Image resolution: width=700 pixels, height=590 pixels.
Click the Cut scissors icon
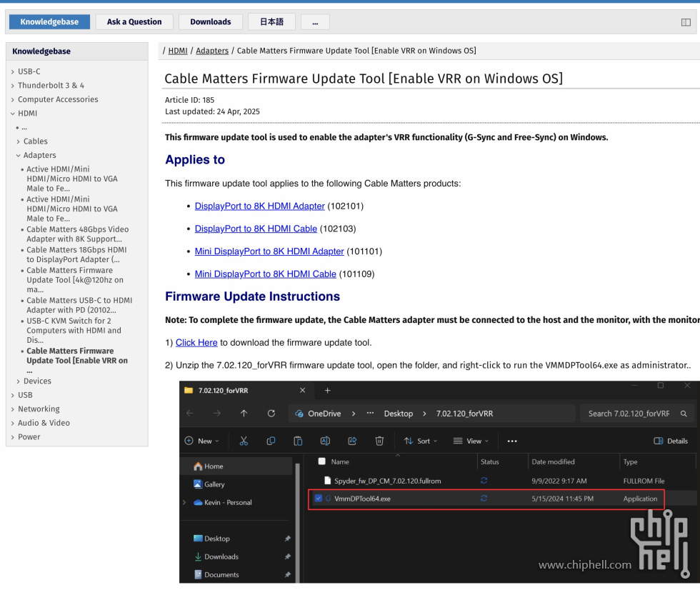[244, 441]
